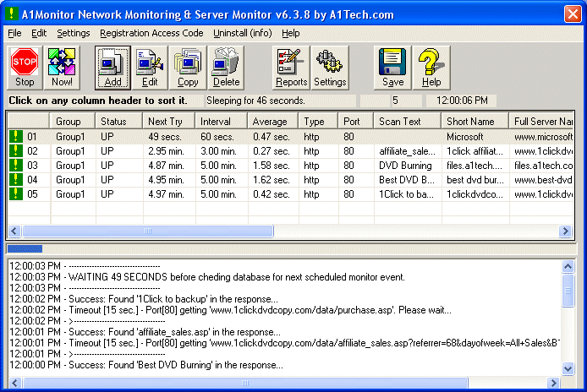Duplicate a monitor using Copy icon
The width and height of the screenshot is (587, 392).
(x=188, y=68)
